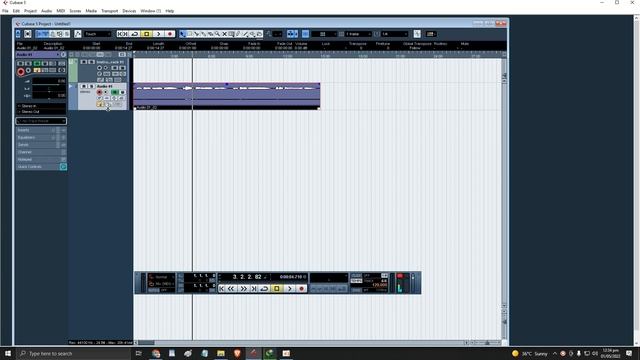This screenshot has width=640, height=360.
Task: Click transport position display 3.2.2.82
Action: (247, 277)
